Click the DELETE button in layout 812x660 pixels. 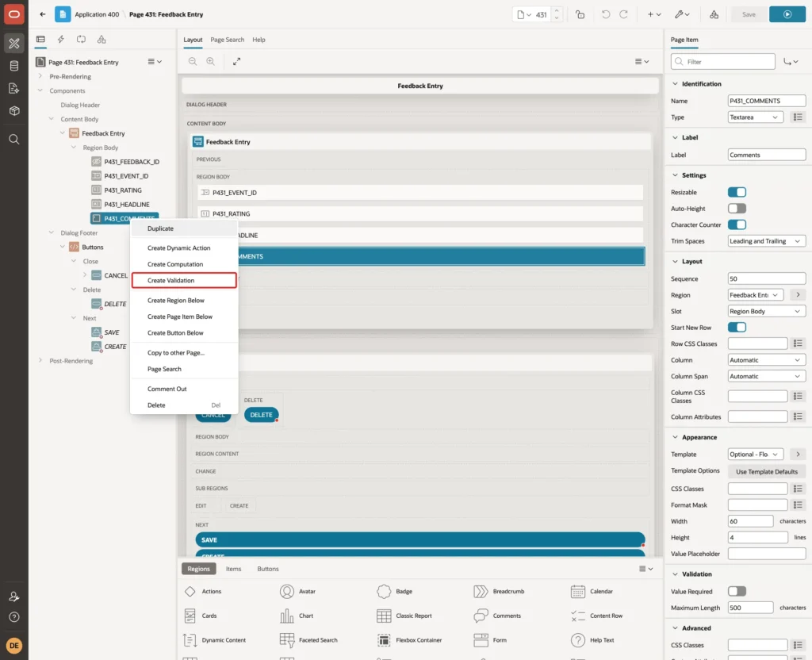pos(261,415)
